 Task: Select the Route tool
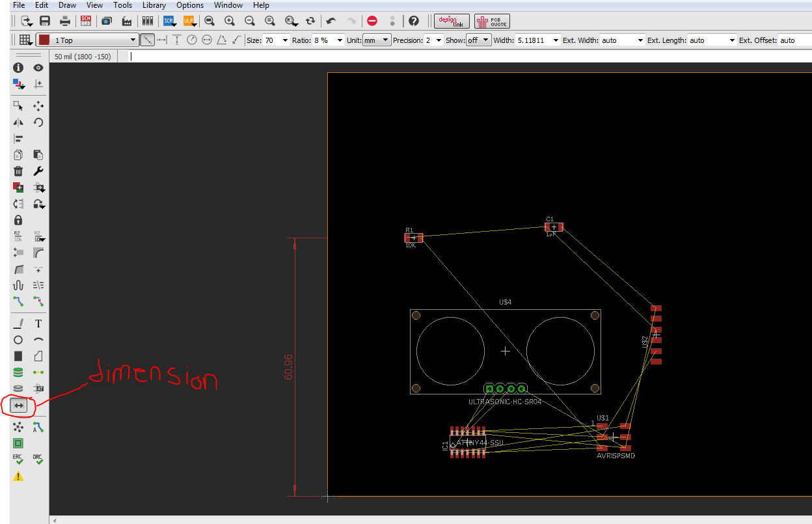coord(18,301)
